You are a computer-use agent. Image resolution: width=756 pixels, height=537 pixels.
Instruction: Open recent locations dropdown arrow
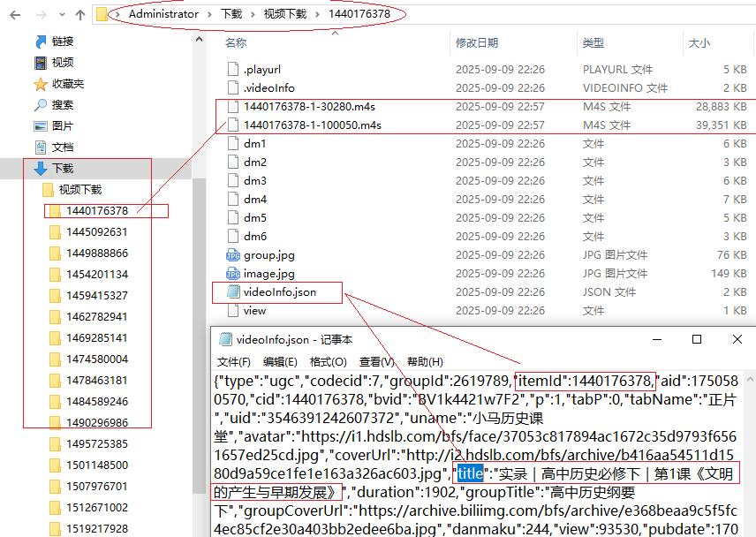[62, 15]
